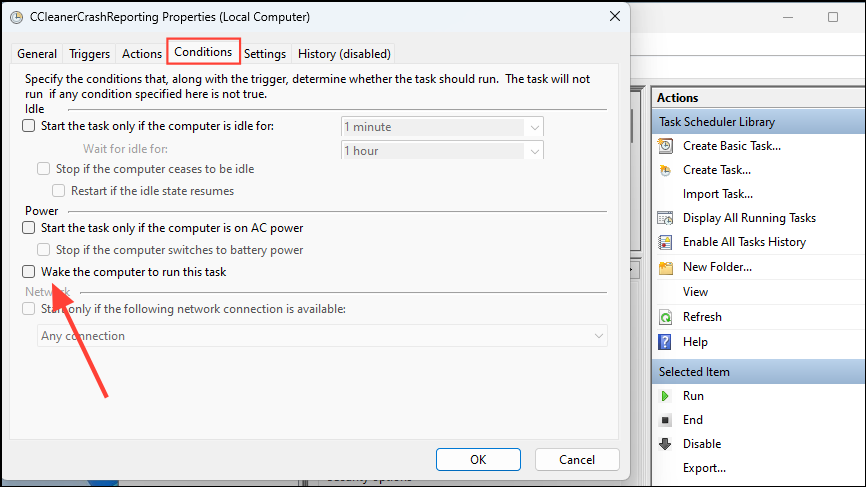Toggle Stop if the computer ceases to be idle

[x=44, y=169]
